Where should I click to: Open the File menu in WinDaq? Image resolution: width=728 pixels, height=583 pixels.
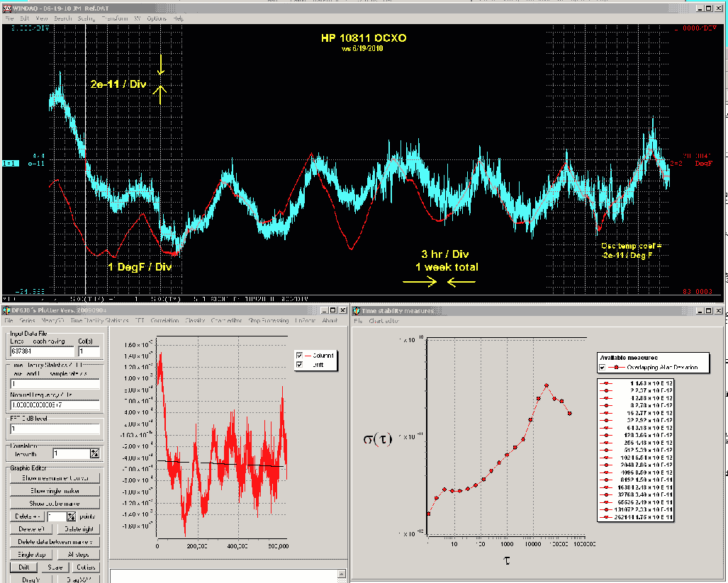[9, 18]
